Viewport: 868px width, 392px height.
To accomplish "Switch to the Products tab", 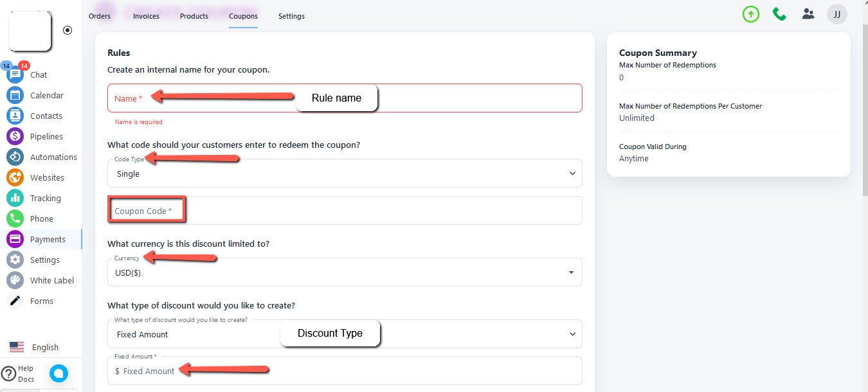I will tap(194, 16).
